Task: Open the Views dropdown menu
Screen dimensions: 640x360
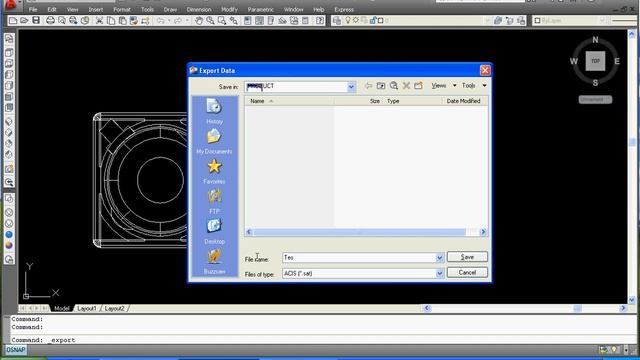Action: click(x=444, y=85)
